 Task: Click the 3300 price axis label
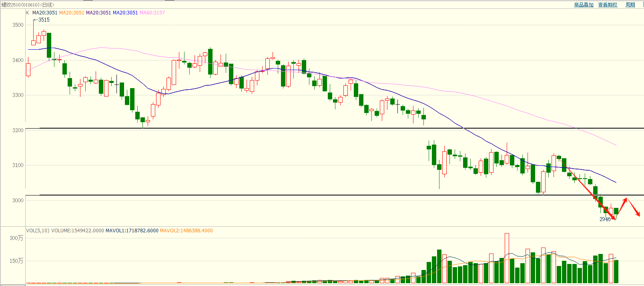(x=18, y=95)
